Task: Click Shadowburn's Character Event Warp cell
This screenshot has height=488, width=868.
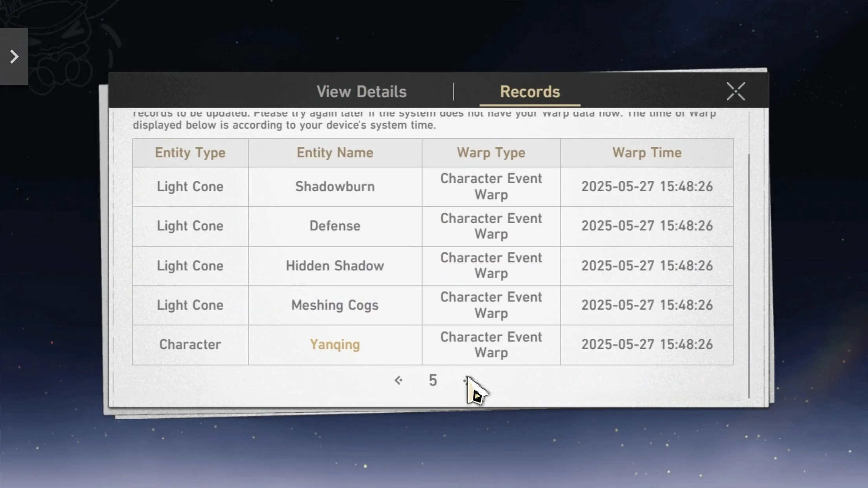Action: (x=491, y=187)
